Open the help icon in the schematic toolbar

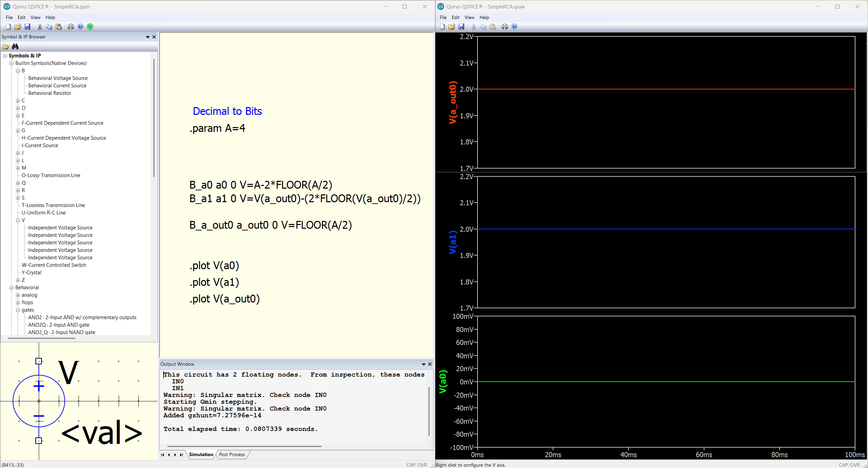click(80, 27)
